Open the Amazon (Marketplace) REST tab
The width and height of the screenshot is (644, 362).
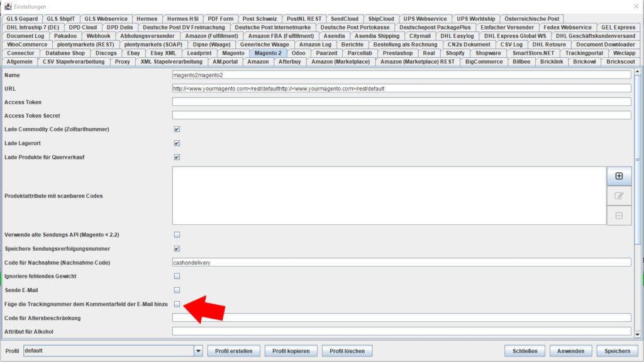[418, 62]
